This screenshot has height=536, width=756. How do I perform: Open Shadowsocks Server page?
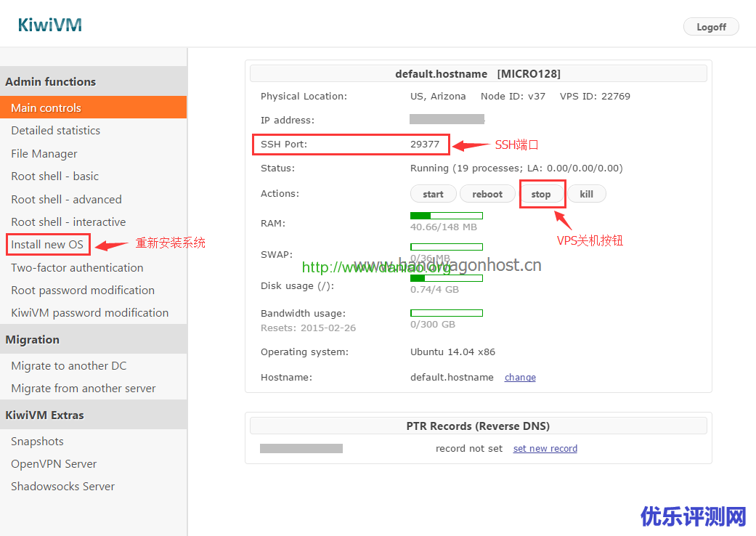pos(62,487)
